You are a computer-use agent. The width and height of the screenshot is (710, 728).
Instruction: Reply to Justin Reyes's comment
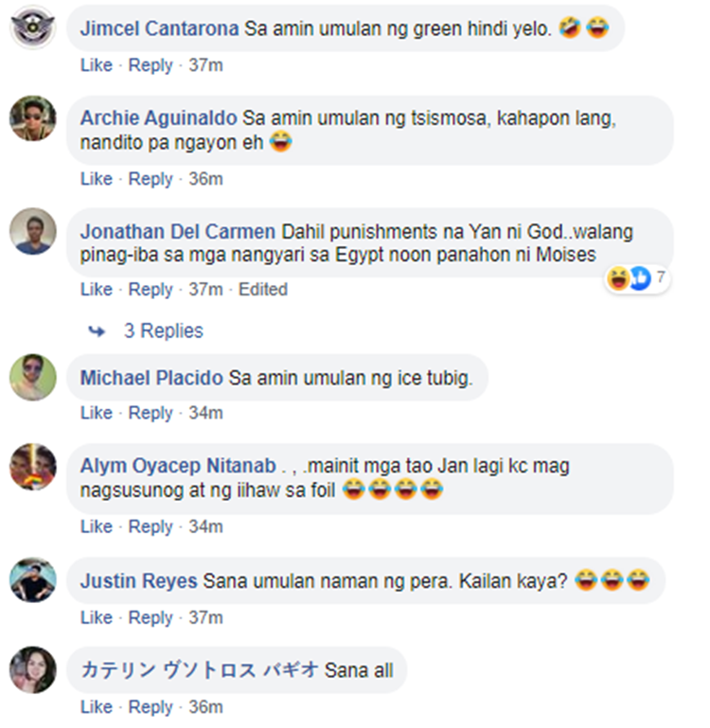(151, 617)
